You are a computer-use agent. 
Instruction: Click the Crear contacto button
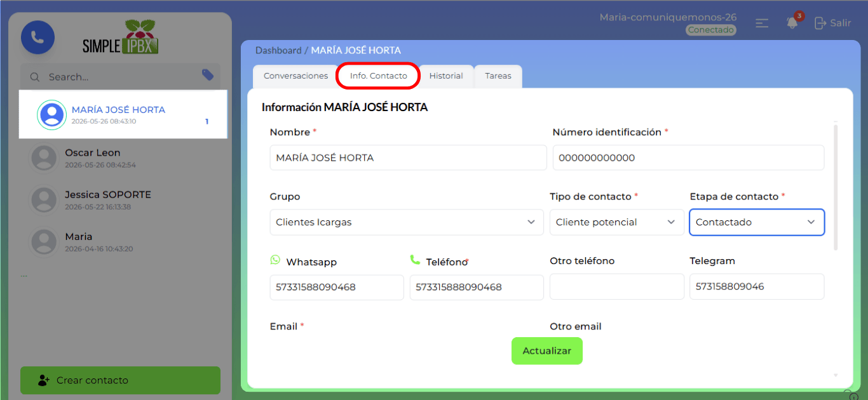point(120,380)
